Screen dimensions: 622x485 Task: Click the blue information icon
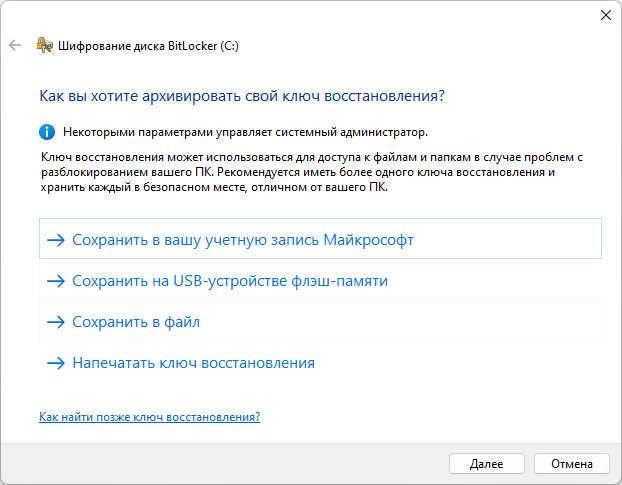tap(47, 132)
